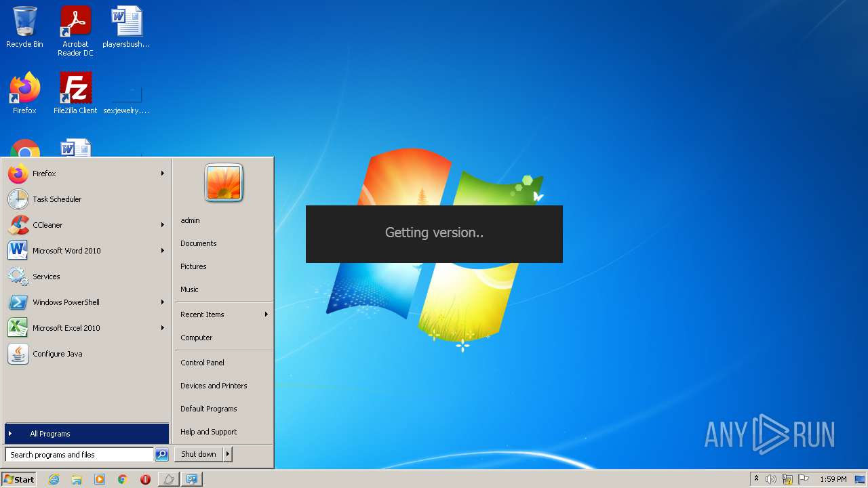Open Google Chrome from the taskbar
Screen dimensions: 868x488
123,479
